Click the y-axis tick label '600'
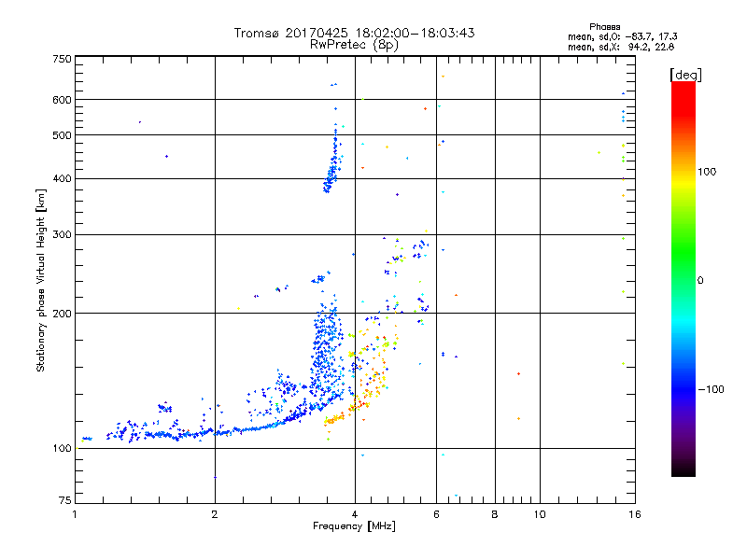The image size is (747, 560). (63, 100)
